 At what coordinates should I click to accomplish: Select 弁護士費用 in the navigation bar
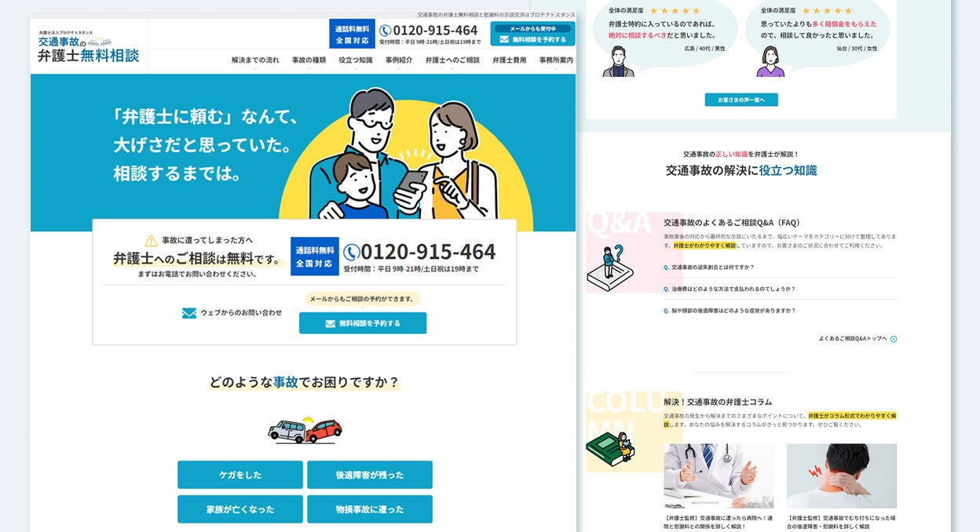tap(510, 60)
